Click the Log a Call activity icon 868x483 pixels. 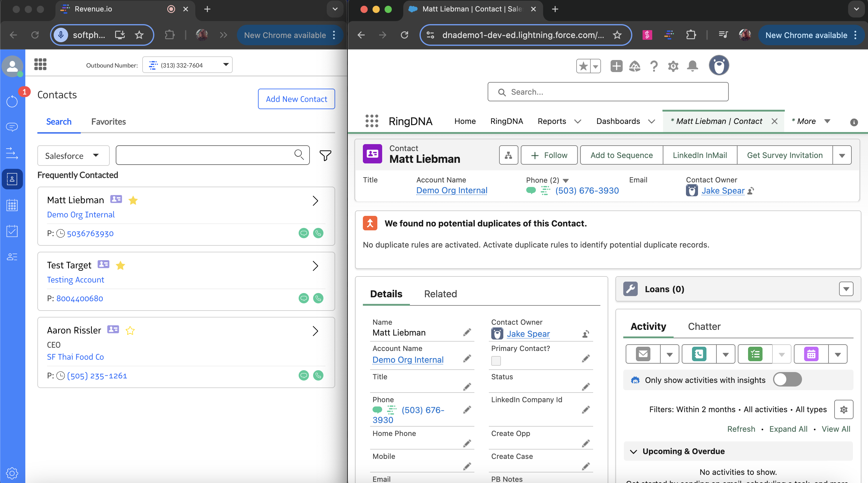(x=699, y=354)
